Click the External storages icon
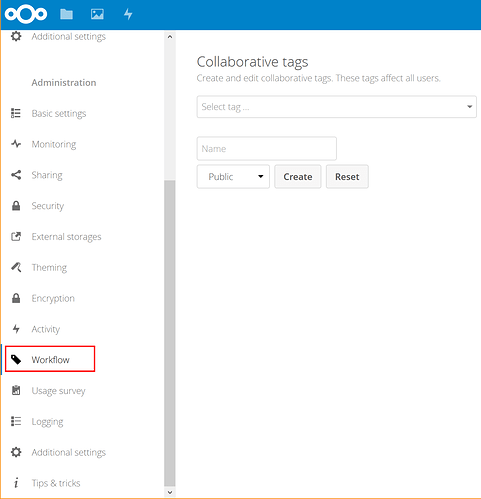Image resolution: width=481 pixels, height=499 pixels. (x=16, y=236)
